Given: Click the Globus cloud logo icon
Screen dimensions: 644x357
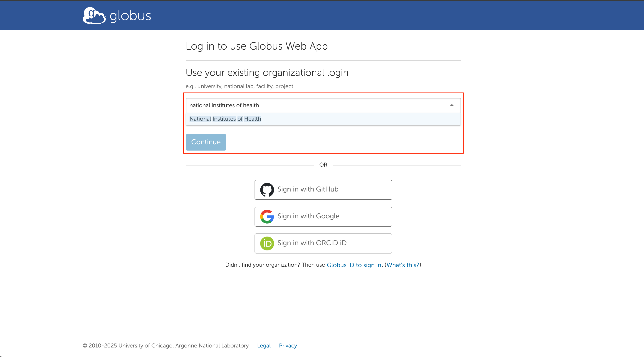Looking at the screenshot, I should (x=94, y=16).
